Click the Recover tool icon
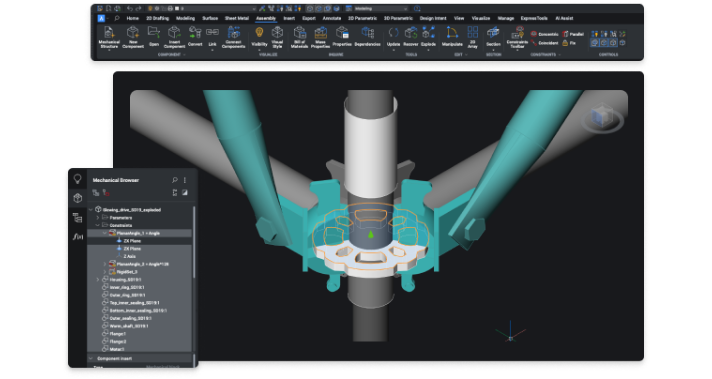The width and height of the screenshot is (712, 379). [410, 33]
